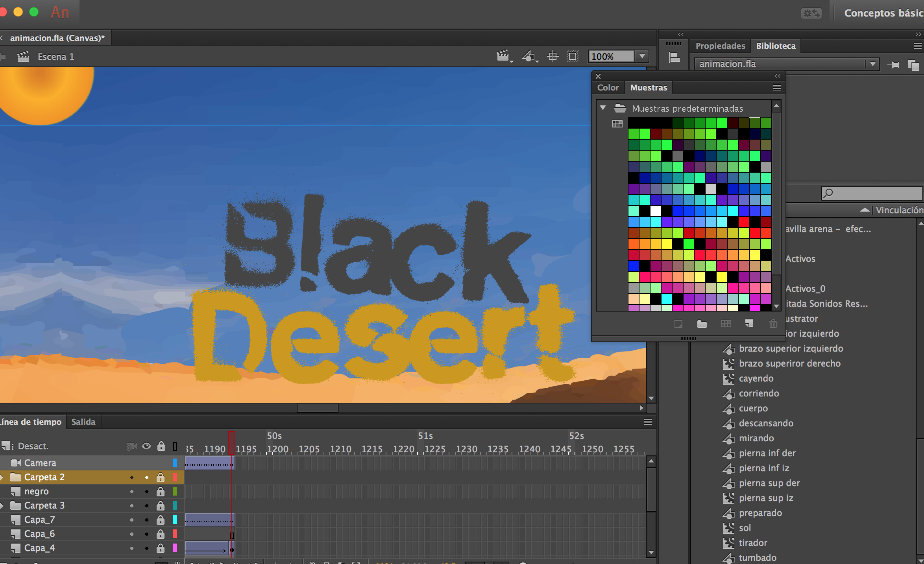Unlock the Capa_7 layer

(161, 520)
